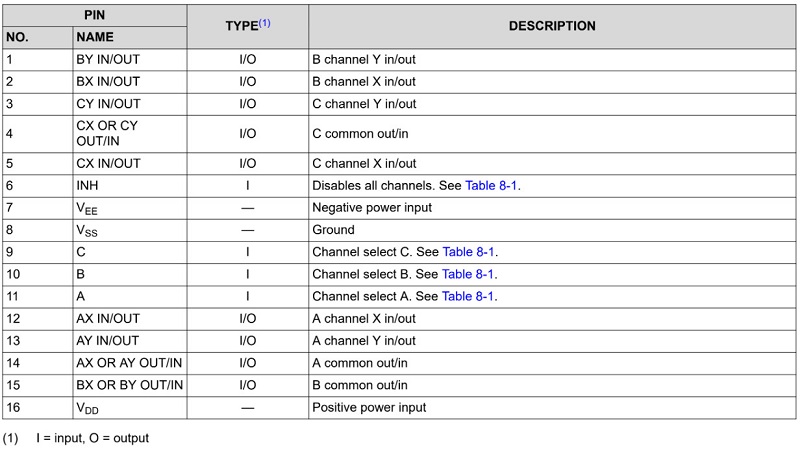Select the VDD pin name cell
The image size is (800, 451).
tap(130, 408)
